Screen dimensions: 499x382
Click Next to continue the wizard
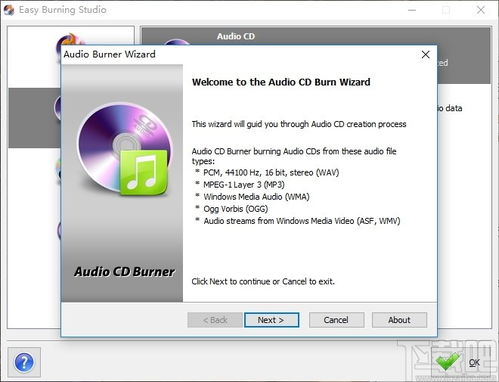271,320
